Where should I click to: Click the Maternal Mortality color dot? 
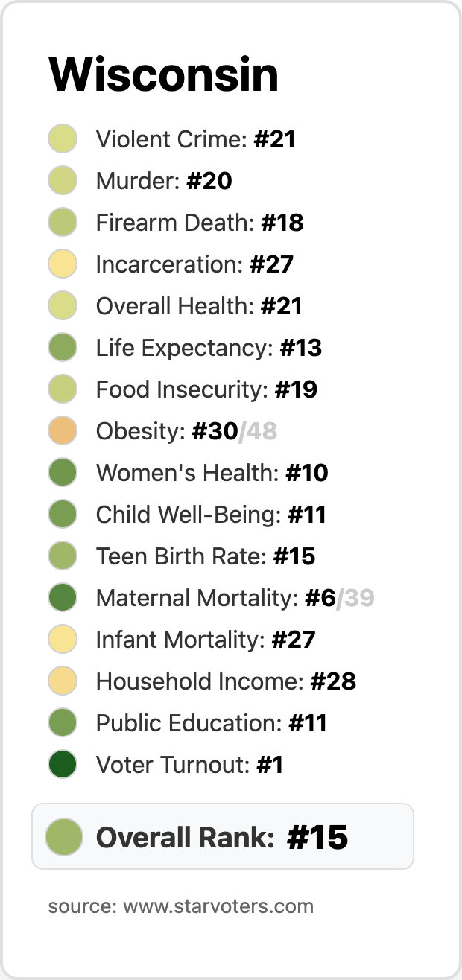coord(63,598)
